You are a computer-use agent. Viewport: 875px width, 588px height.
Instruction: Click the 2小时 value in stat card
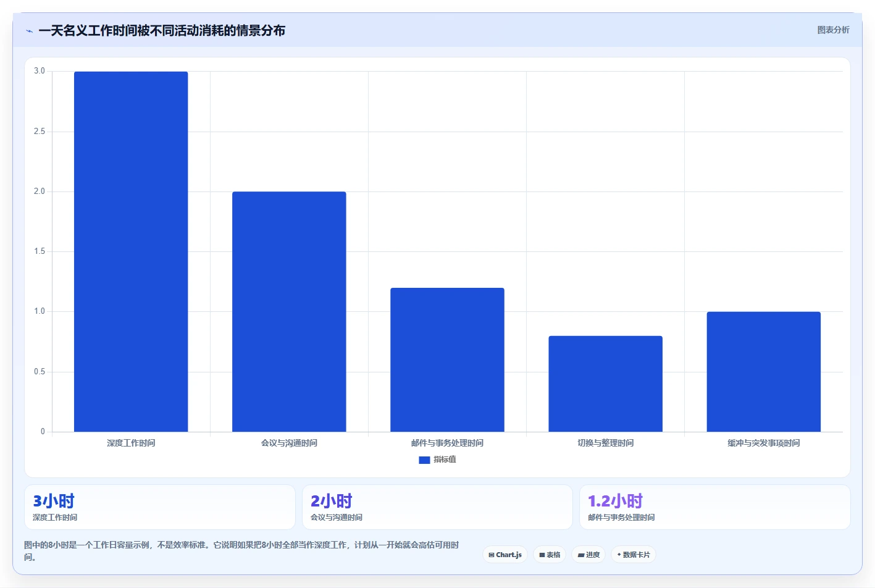(332, 501)
